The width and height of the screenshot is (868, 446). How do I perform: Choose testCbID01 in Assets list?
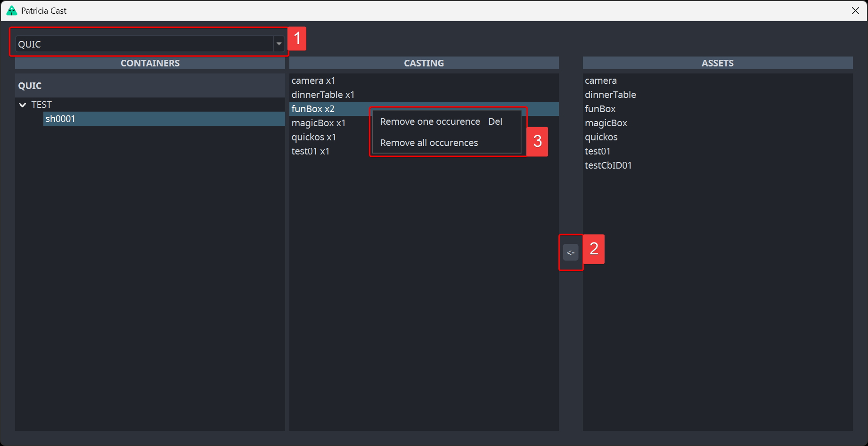point(608,165)
